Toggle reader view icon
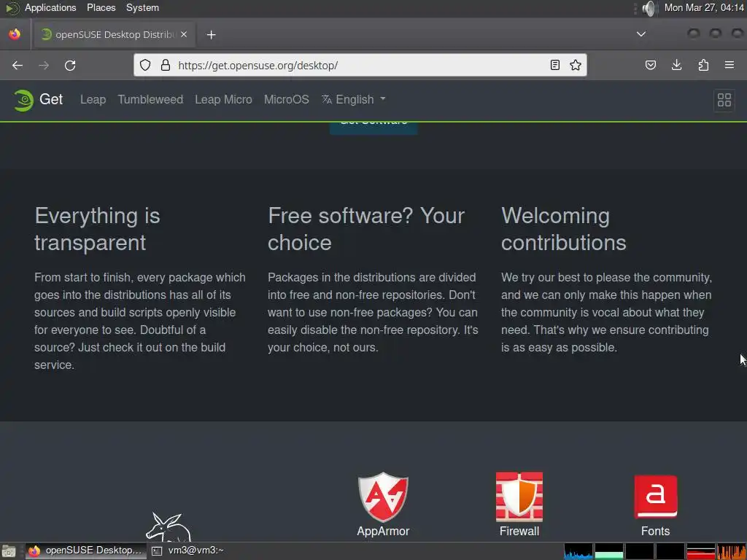The width and height of the screenshot is (747, 560). click(554, 65)
